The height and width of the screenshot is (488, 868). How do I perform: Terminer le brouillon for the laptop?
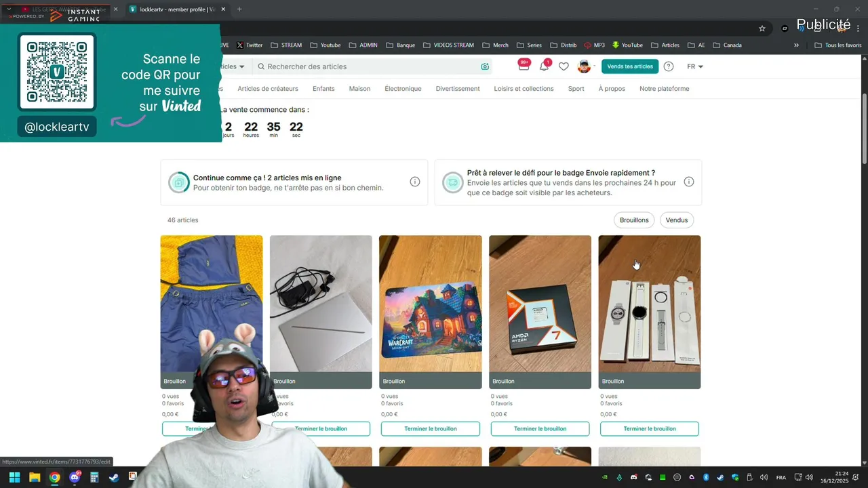(x=321, y=428)
